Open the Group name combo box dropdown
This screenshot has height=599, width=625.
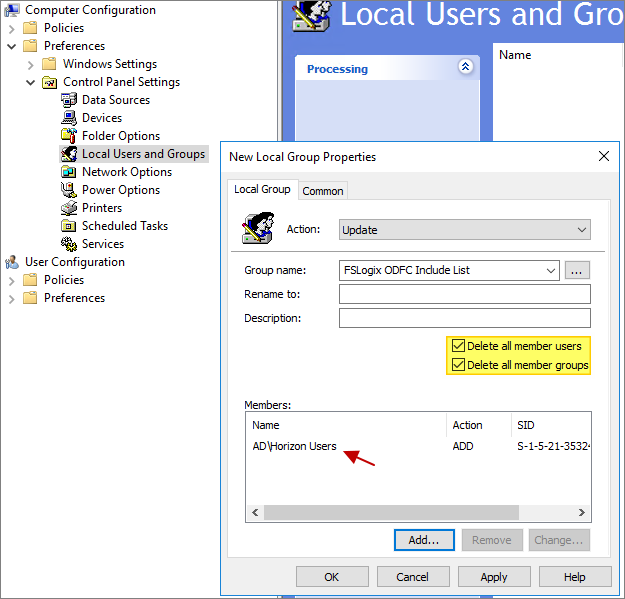(x=550, y=270)
